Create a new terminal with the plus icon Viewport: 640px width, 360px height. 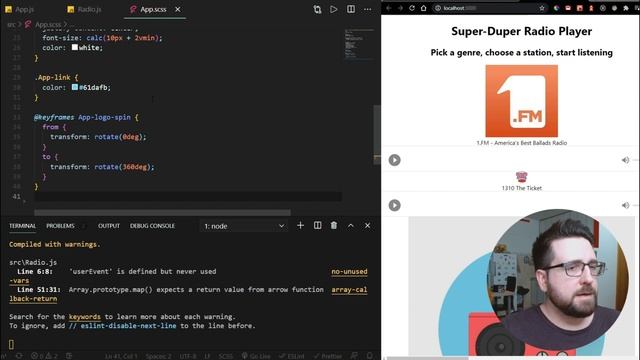(300, 225)
